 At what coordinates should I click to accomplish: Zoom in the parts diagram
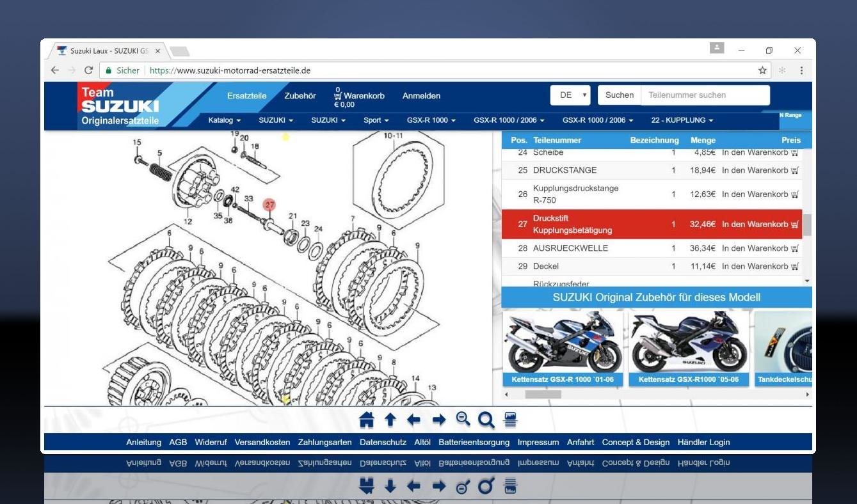[486, 420]
